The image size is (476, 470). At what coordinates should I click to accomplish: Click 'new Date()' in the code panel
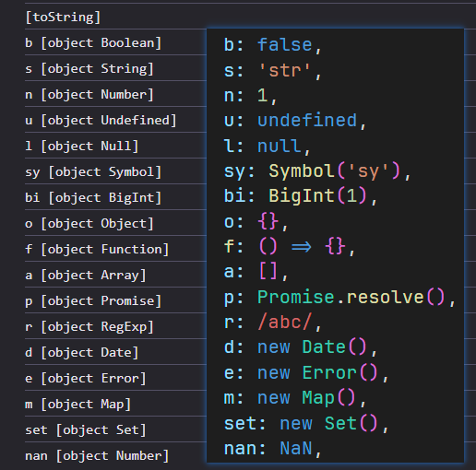point(313,347)
